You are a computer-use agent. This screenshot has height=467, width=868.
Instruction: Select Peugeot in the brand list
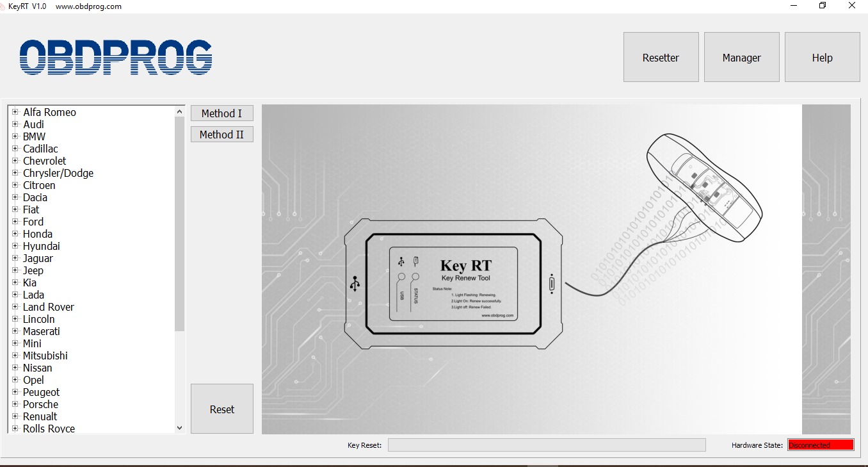(41, 392)
